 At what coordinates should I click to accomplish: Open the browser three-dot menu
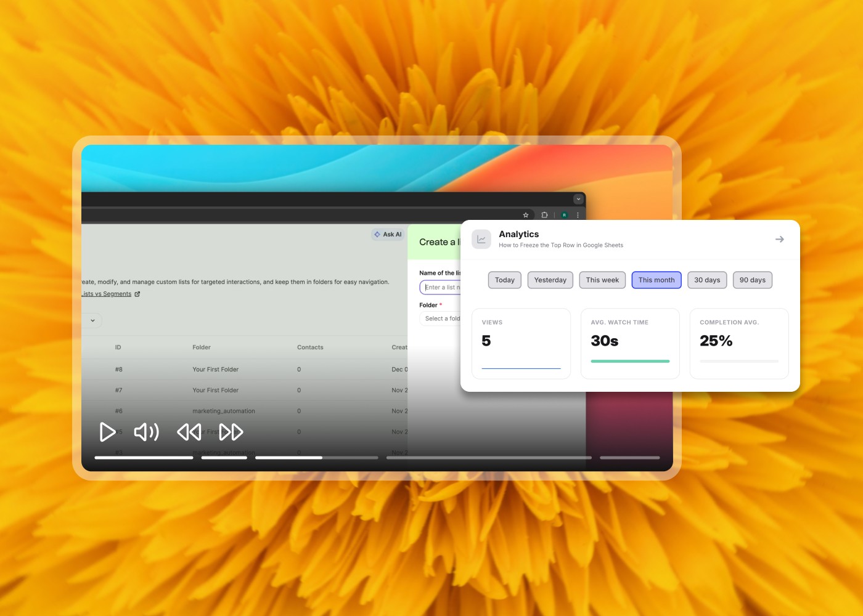[x=578, y=215]
